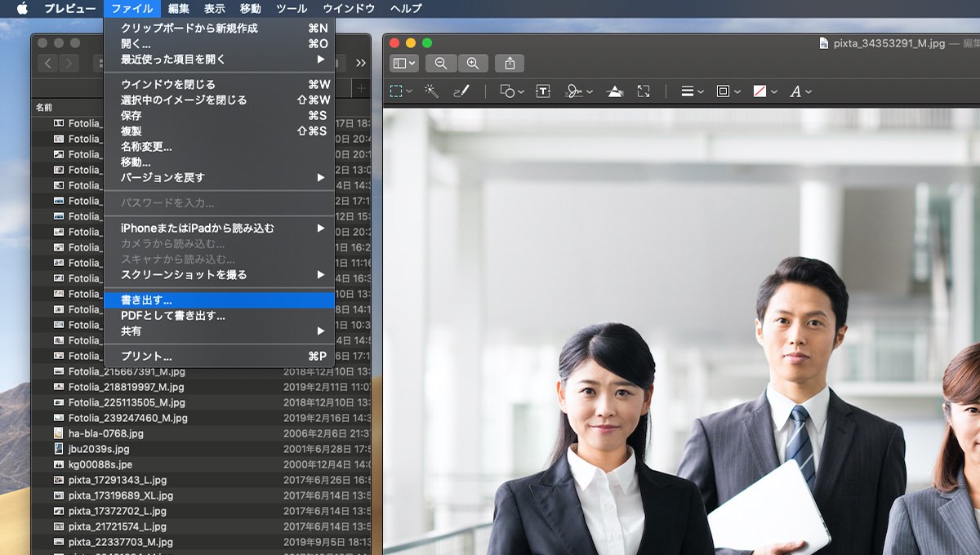Click the Finder back arrow button
The width and height of the screenshot is (980, 555).
[47, 64]
